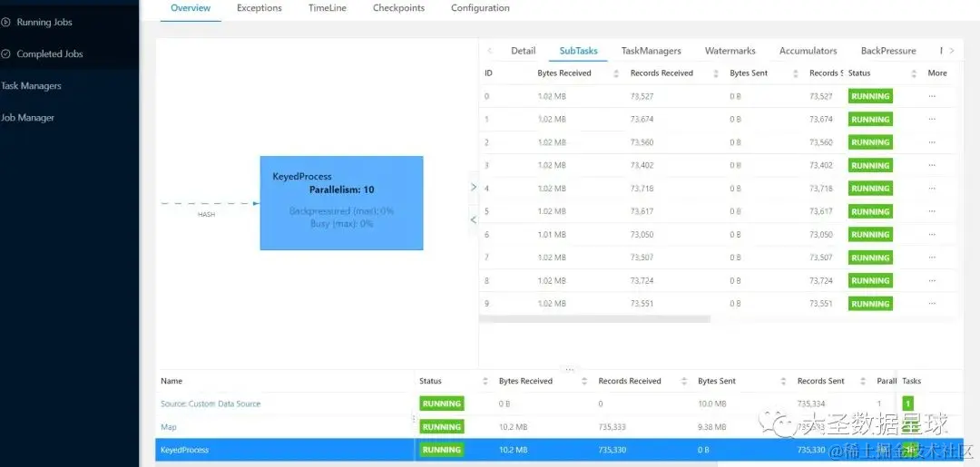Open the Detail sub-tab

pyautogui.click(x=524, y=51)
